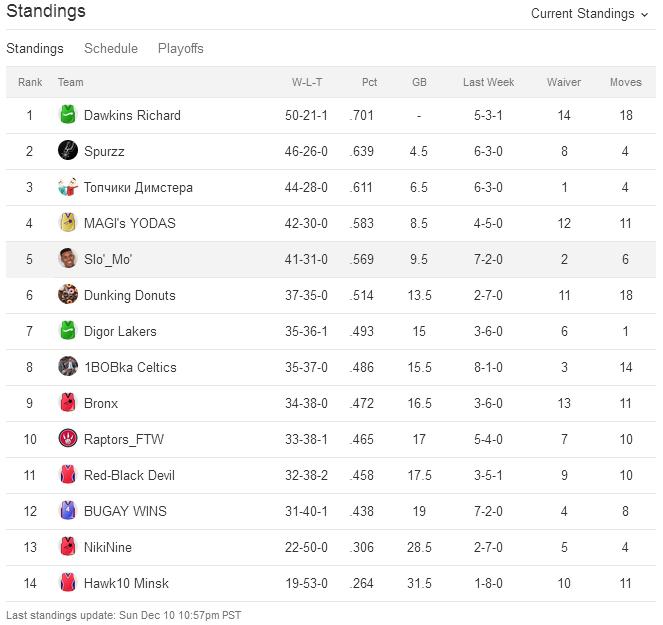
Task: Select the Standings tab
Action: click(x=35, y=48)
